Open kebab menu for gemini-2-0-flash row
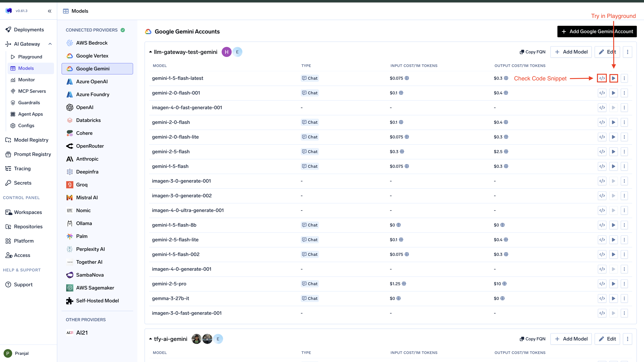This screenshot has height=362, width=644. pyautogui.click(x=624, y=122)
